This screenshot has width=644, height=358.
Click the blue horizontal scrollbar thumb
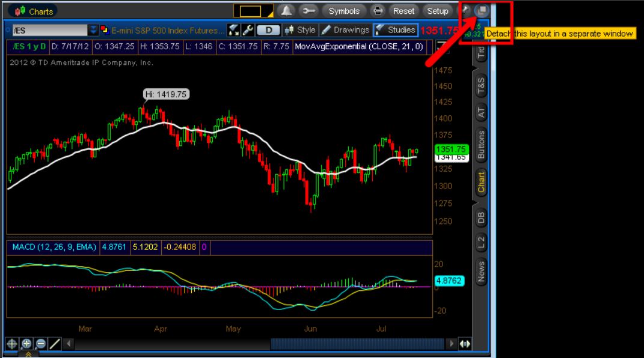coord(357,344)
